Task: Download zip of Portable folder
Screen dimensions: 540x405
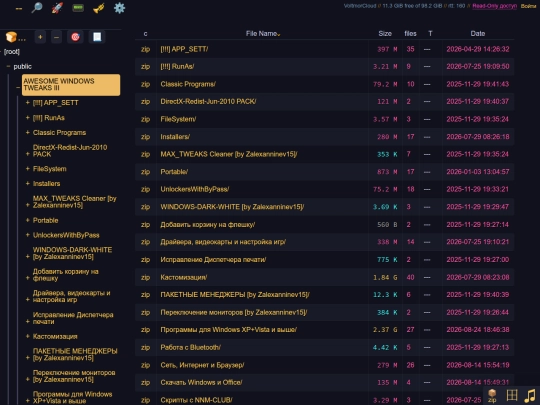Action: 145,172
